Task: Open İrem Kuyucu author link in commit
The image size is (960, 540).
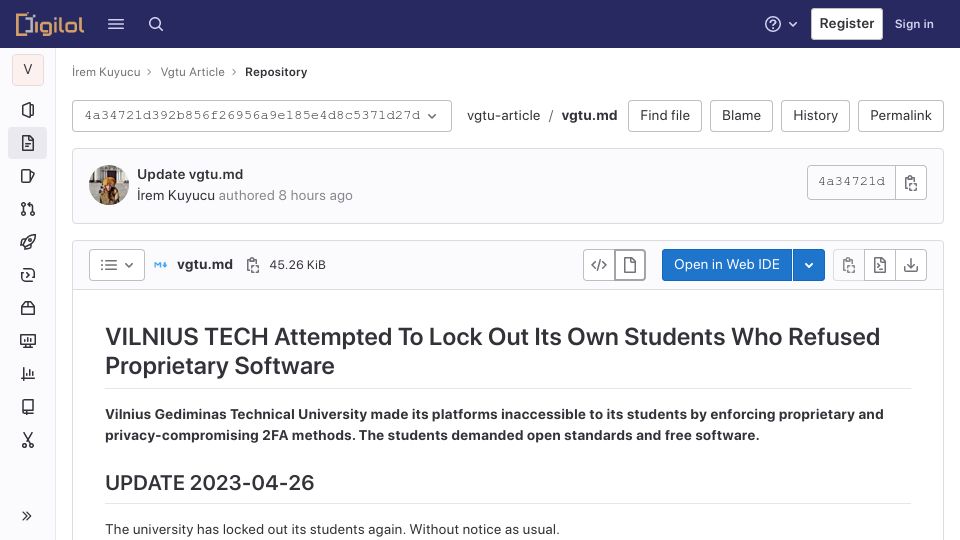Action: tap(176, 195)
